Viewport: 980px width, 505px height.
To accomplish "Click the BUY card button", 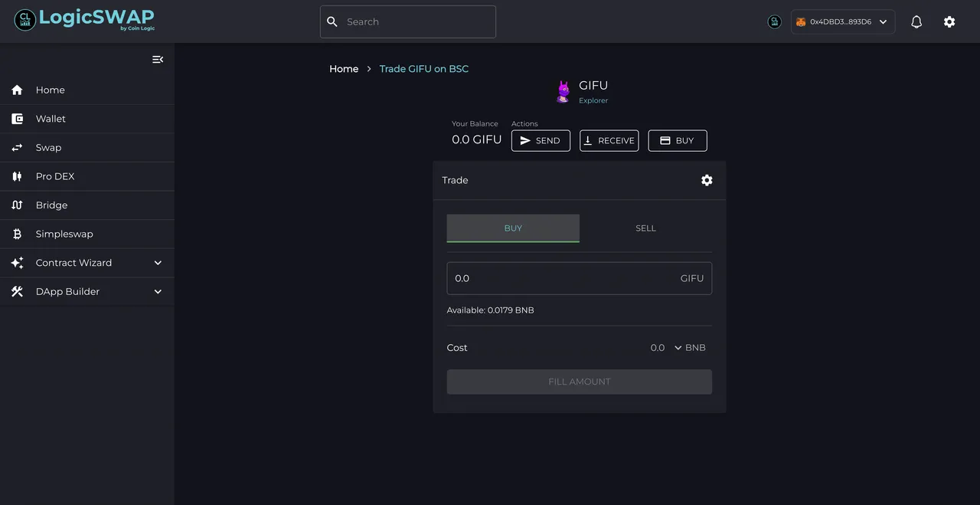I will pos(678,140).
